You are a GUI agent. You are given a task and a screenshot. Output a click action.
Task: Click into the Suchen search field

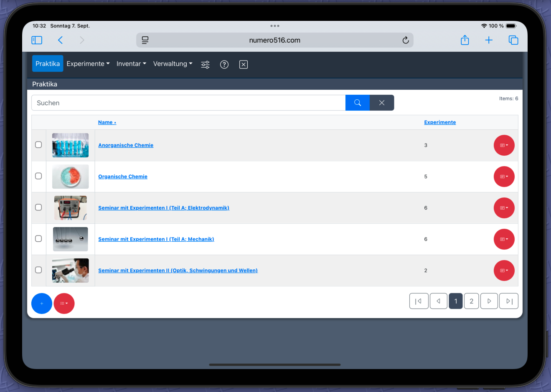(188, 103)
